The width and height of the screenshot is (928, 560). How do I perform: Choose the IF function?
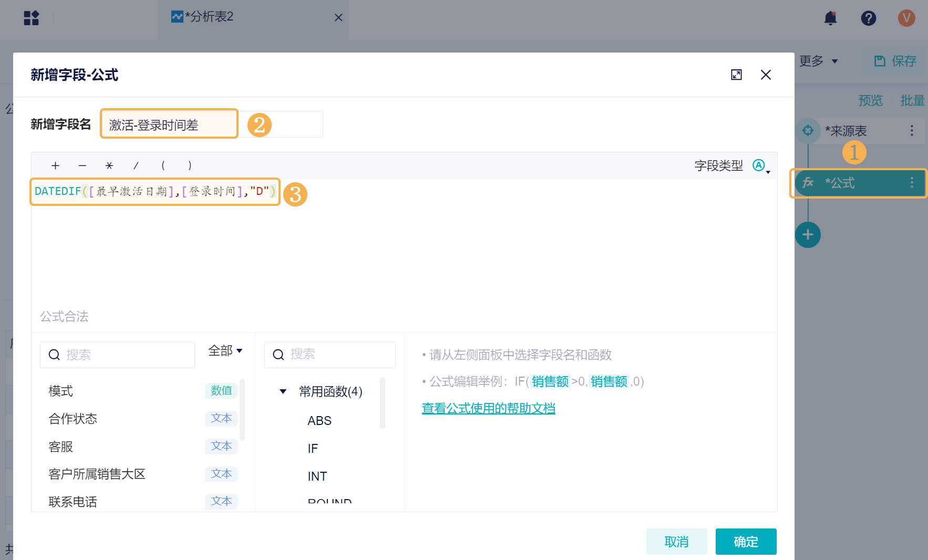pyautogui.click(x=313, y=449)
